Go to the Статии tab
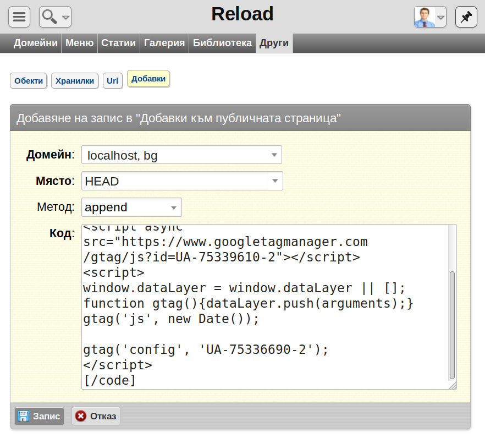 pos(118,43)
